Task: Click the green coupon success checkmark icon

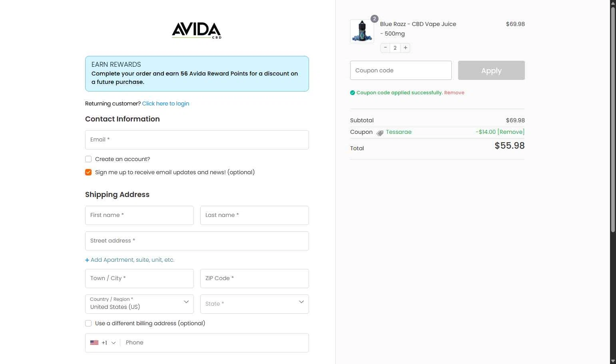Action: [353, 93]
